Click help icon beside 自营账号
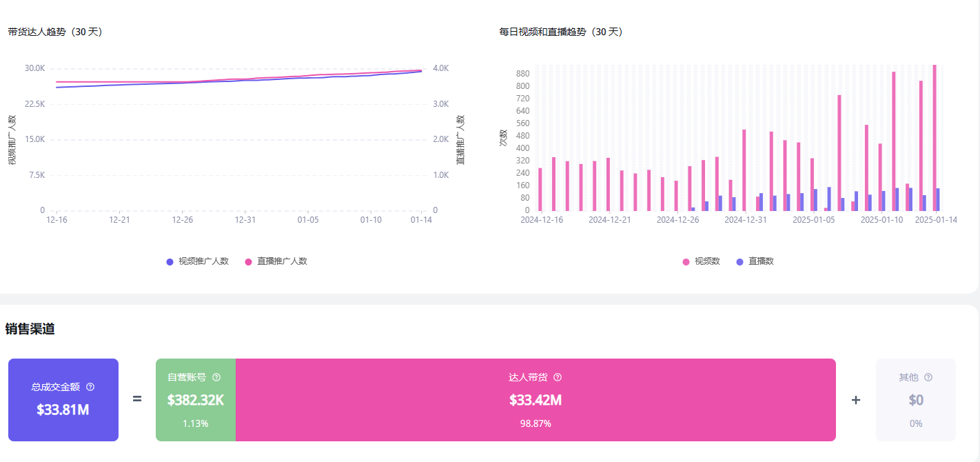 point(216,377)
